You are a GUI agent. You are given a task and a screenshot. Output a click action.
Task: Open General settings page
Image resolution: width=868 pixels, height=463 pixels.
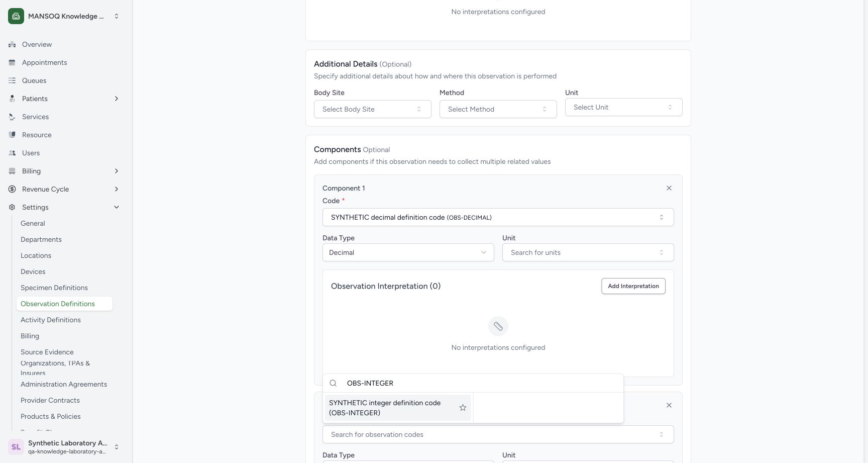point(33,223)
